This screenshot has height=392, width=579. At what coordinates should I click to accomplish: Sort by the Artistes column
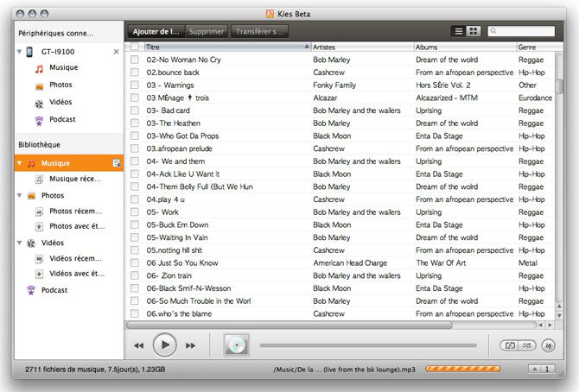point(362,47)
